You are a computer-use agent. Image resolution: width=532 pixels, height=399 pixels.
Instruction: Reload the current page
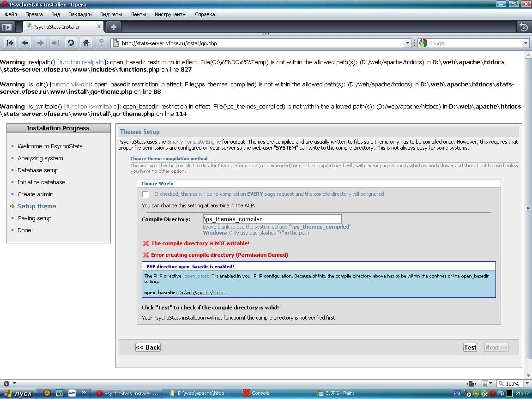(71, 43)
